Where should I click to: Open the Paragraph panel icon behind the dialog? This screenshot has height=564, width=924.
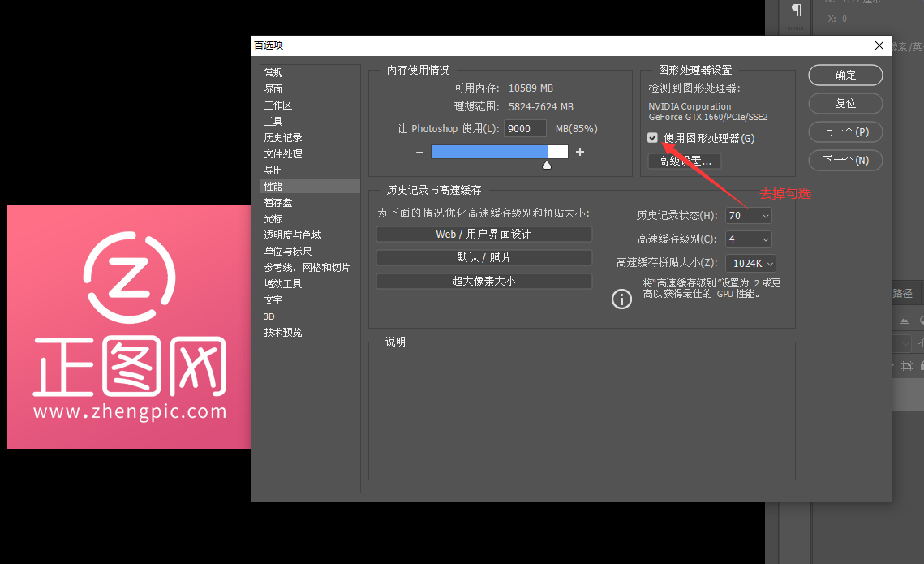(x=796, y=10)
